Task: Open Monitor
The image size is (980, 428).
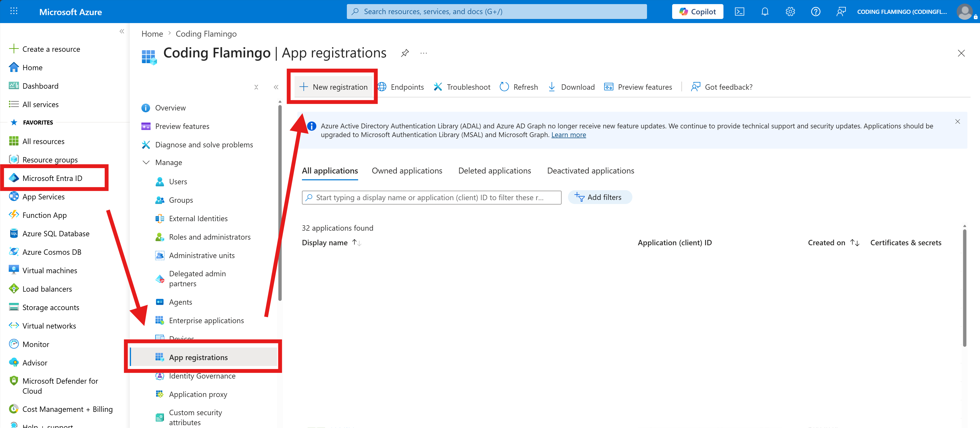Action: pyautogui.click(x=29, y=344)
